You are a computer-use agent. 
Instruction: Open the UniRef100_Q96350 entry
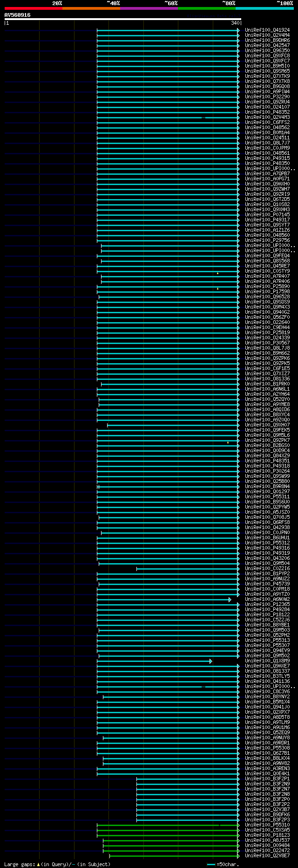(x=267, y=50)
